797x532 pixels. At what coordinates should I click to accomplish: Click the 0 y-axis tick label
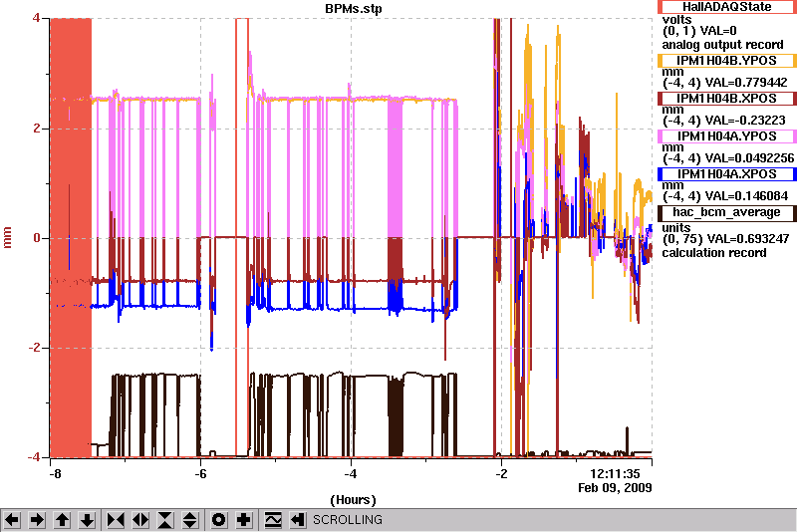(37, 238)
